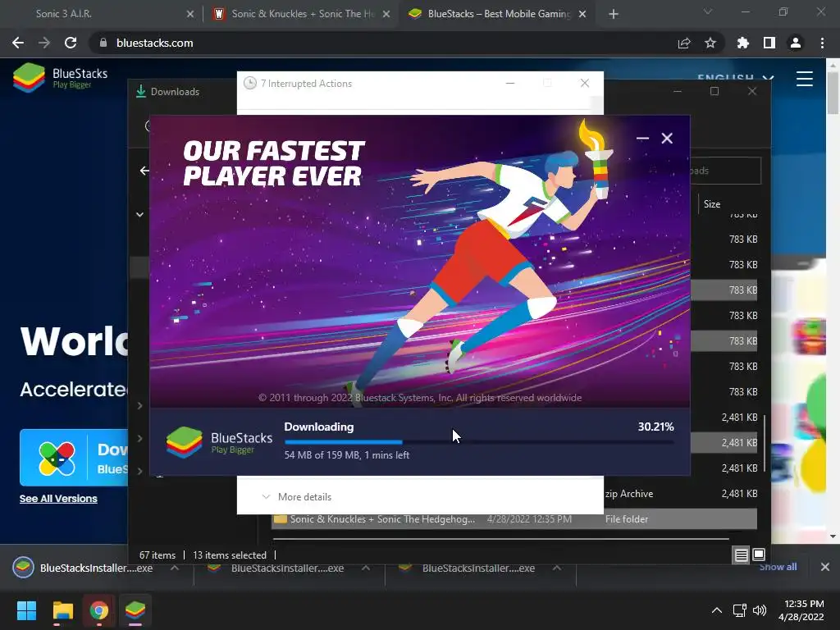Open options for first BlueStacksInstaller download
Screen dimensions: 840x630
[175, 568]
